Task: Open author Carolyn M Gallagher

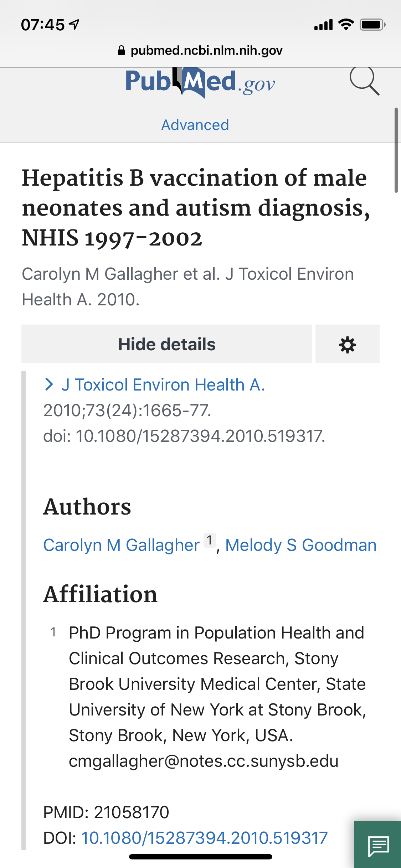Action: 121,545
